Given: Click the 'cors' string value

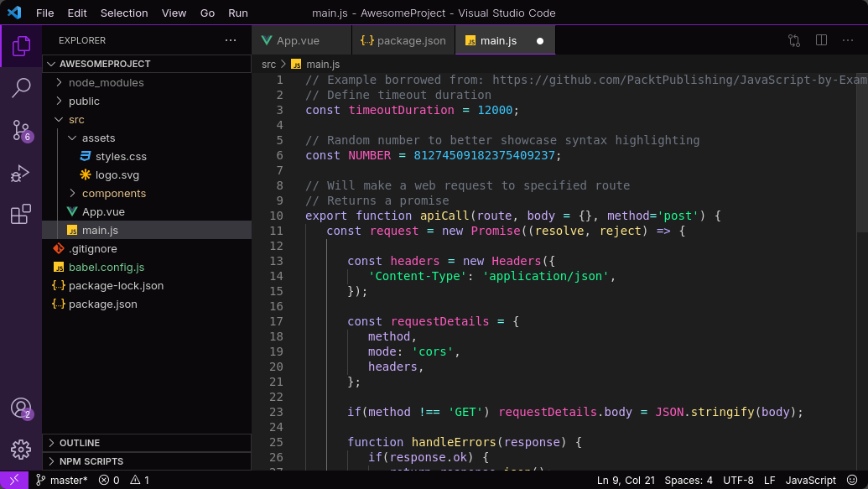Looking at the screenshot, I should click(x=433, y=351).
